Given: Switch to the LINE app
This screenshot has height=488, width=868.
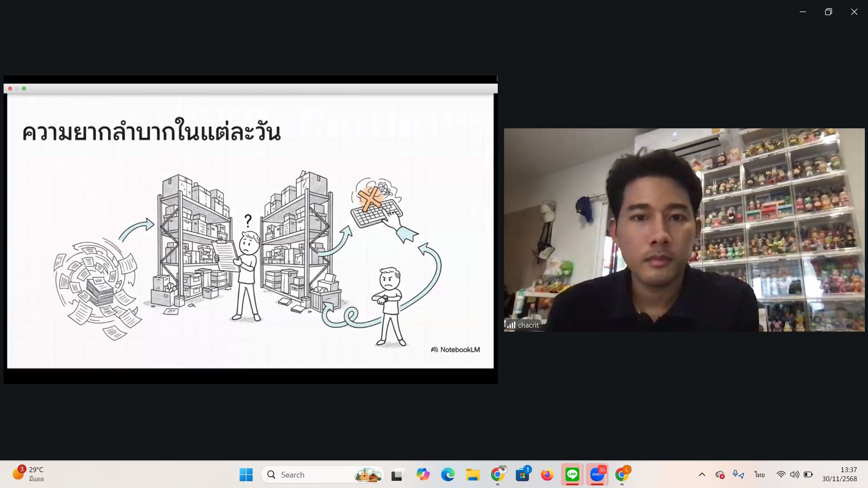Looking at the screenshot, I should coord(572,474).
